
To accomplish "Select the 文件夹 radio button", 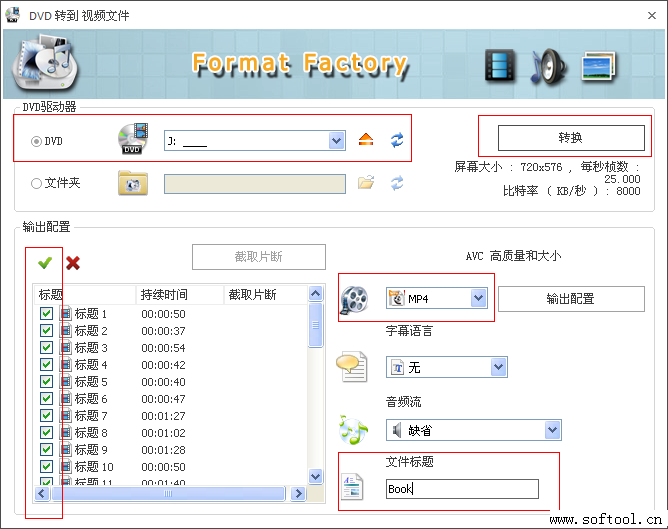I will pos(36,184).
